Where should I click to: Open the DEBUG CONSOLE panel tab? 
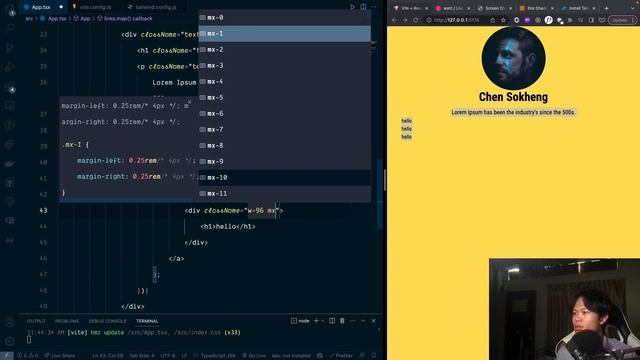[107, 321]
